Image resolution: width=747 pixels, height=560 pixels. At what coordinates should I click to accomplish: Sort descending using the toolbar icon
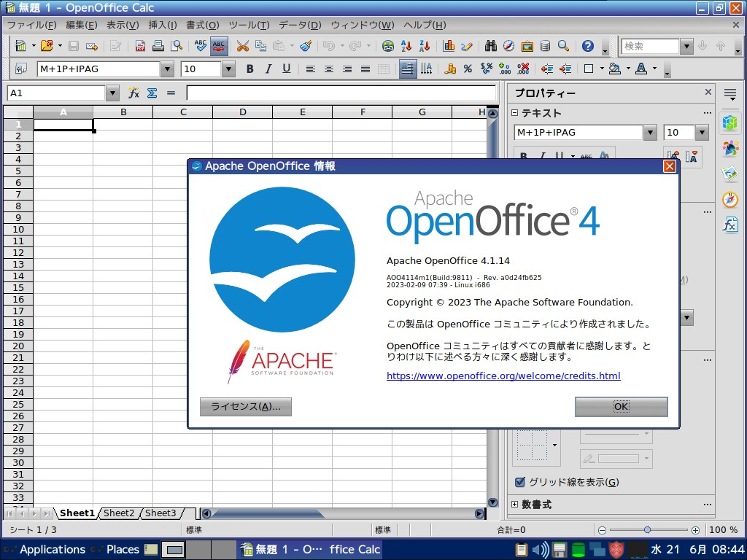pyautogui.click(x=425, y=46)
